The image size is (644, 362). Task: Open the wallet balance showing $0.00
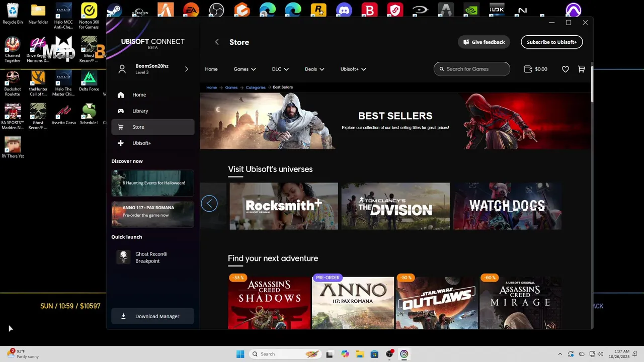(x=536, y=69)
